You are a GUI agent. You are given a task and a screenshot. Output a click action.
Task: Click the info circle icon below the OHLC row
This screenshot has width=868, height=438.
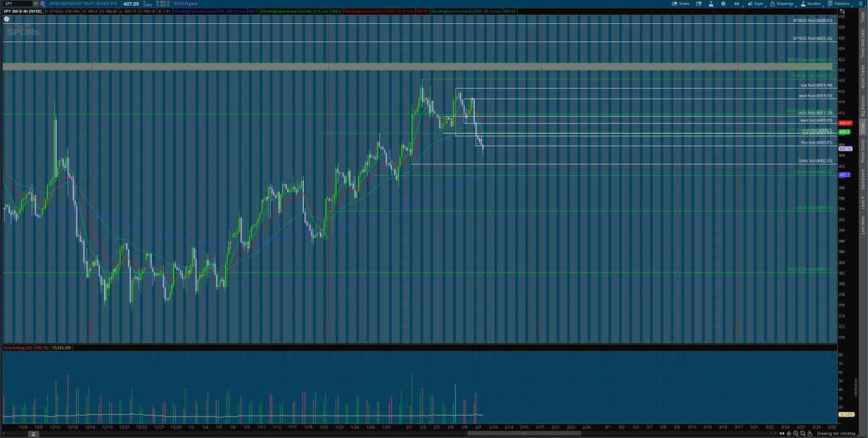7,19
